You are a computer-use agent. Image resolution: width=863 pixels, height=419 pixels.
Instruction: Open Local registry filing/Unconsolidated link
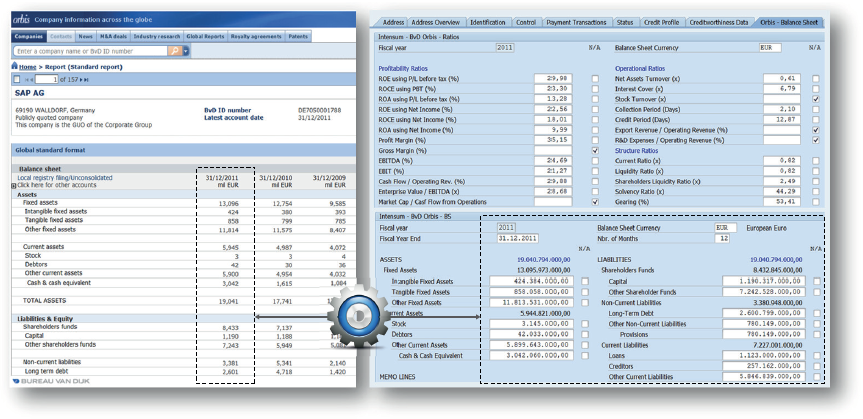tap(65, 178)
